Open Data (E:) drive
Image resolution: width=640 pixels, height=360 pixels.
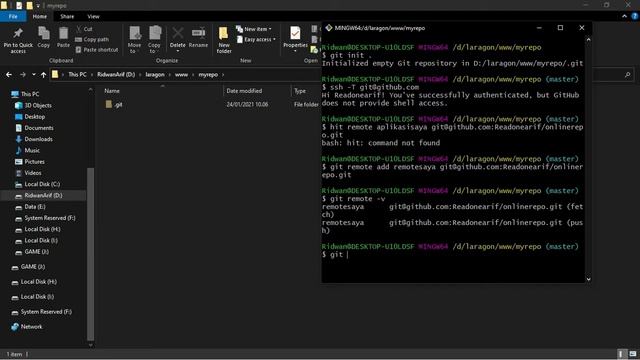click(35, 207)
